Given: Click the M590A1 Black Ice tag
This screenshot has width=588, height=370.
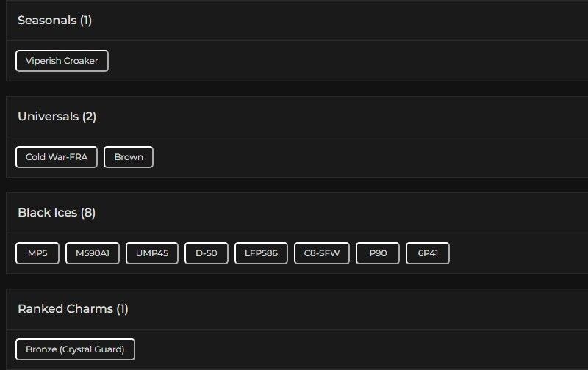Looking at the screenshot, I should pos(93,253).
